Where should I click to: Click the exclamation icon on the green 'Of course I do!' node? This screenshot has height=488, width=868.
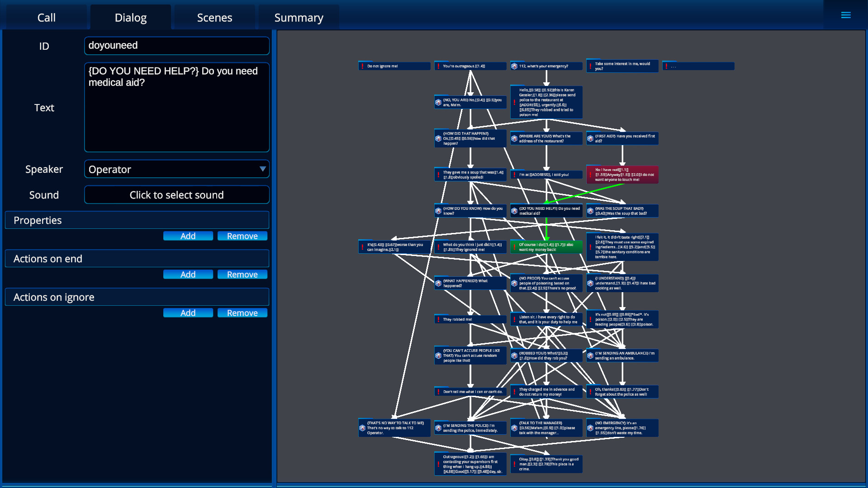pos(514,246)
